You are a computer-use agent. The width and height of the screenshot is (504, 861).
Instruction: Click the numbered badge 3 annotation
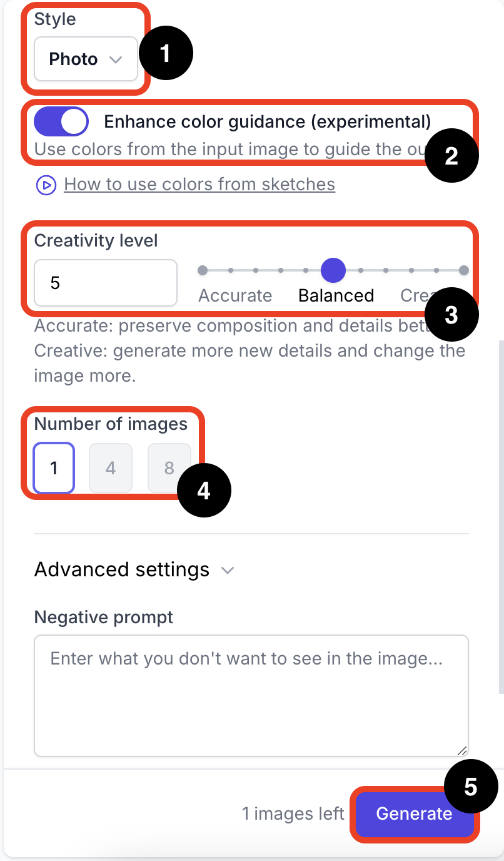pyautogui.click(x=451, y=315)
